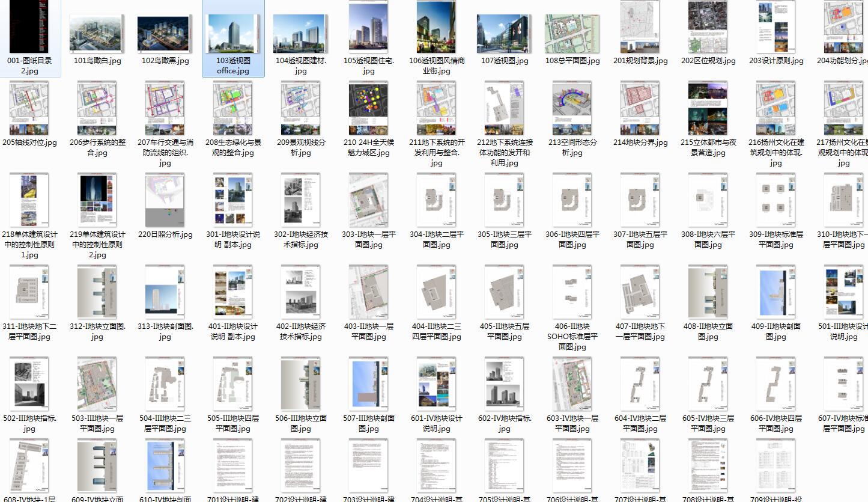The width and height of the screenshot is (868, 502).
Task: Click the 402-II地块经济技术指标.jpg label
Action: pyautogui.click(x=301, y=331)
